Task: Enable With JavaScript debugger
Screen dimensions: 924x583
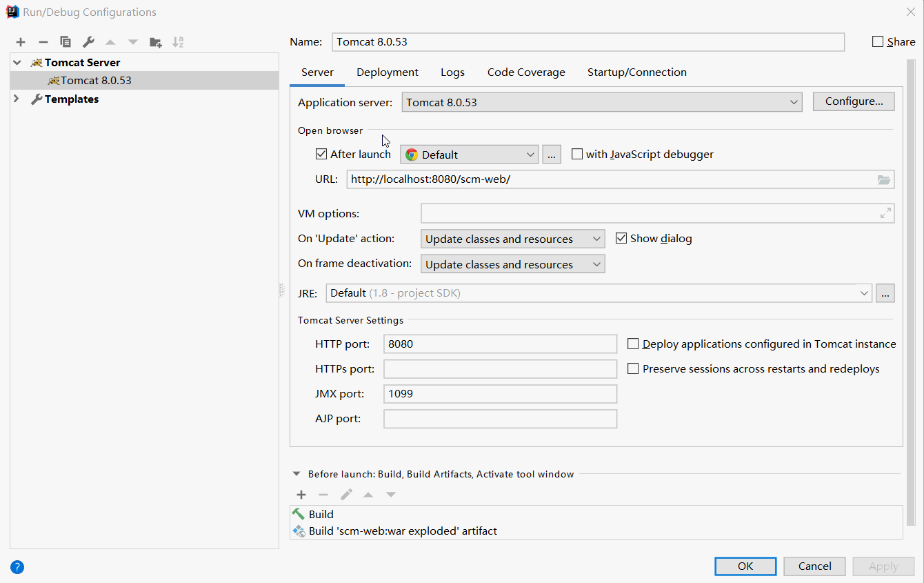Action: coord(577,154)
